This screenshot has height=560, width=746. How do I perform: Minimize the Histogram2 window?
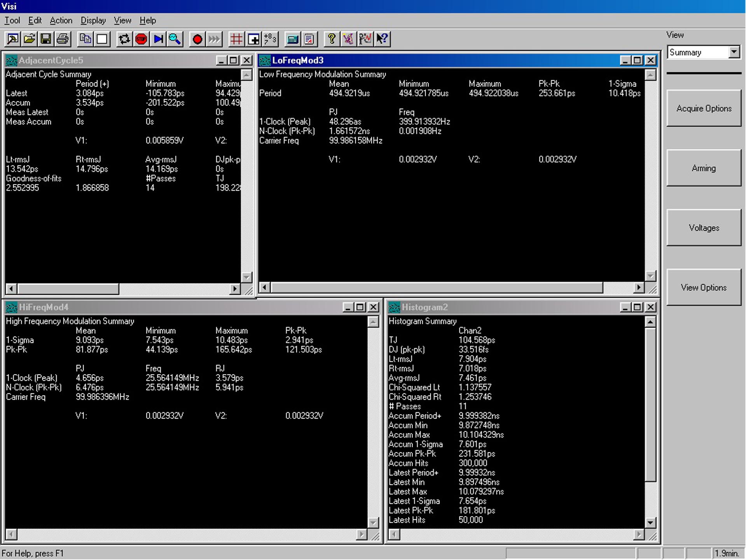point(625,307)
